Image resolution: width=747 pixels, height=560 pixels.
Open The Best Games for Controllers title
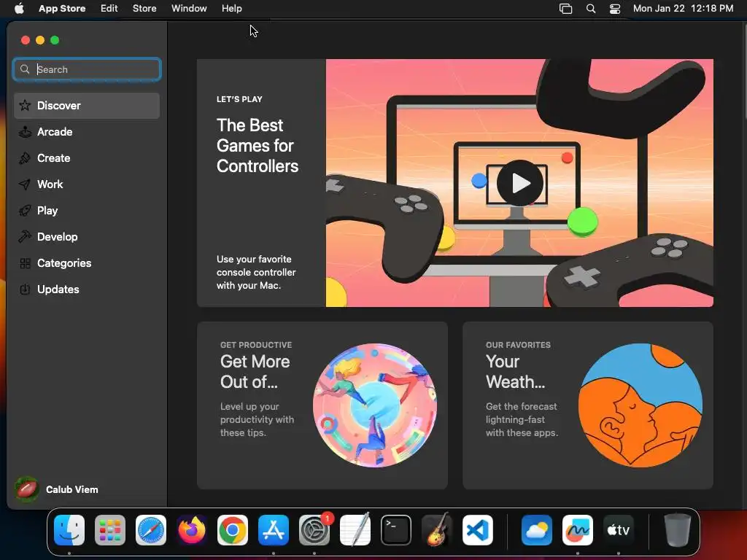click(258, 146)
